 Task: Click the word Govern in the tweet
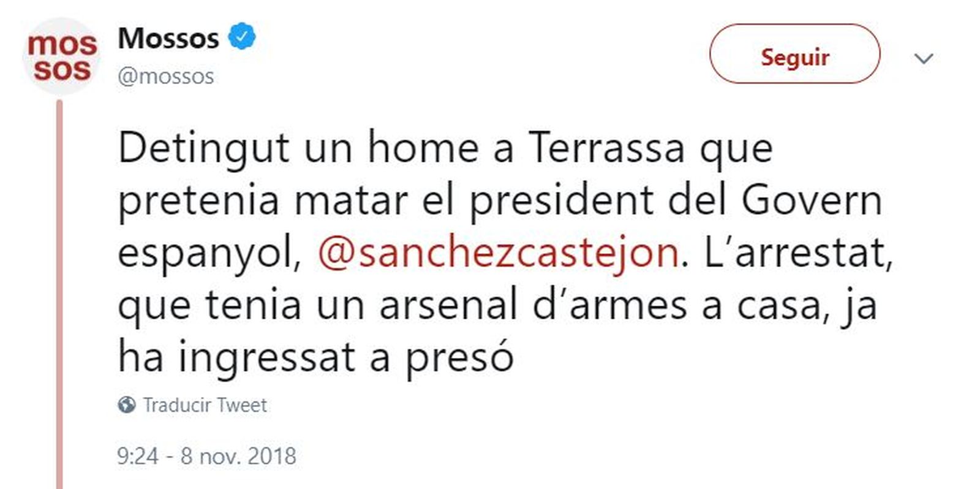tap(812, 200)
